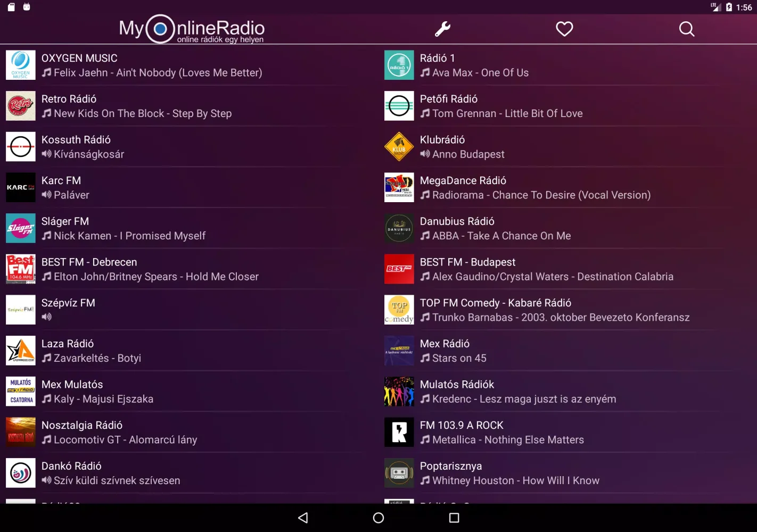Go to Android home screen
Viewport: 757px width, 532px height.
(x=378, y=518)
